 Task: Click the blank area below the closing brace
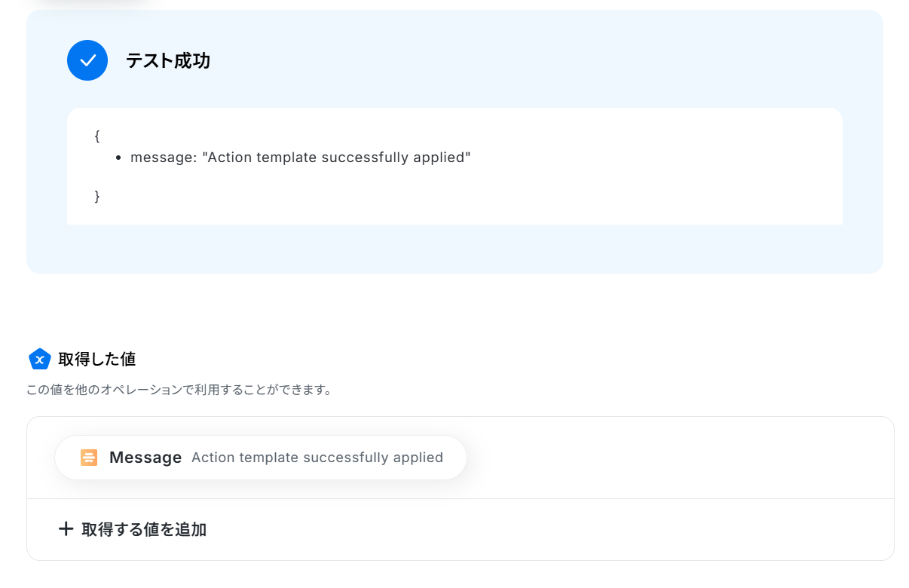(x=452, y=215)
